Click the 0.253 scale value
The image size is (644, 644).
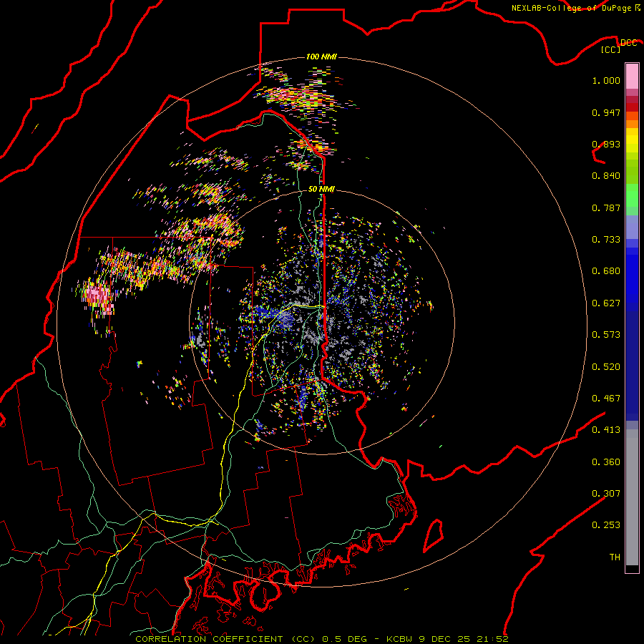coord(606,525)
